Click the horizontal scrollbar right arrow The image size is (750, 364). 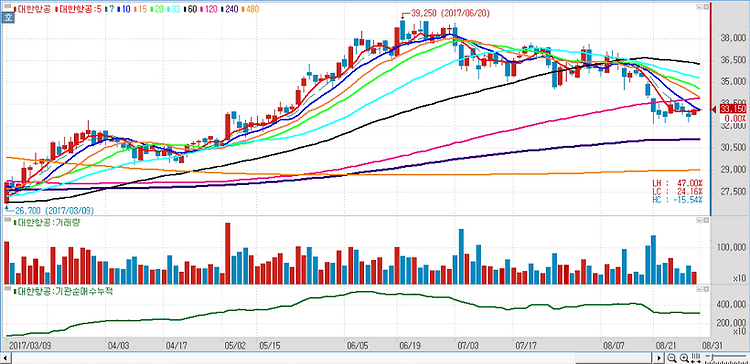[659, 358]
